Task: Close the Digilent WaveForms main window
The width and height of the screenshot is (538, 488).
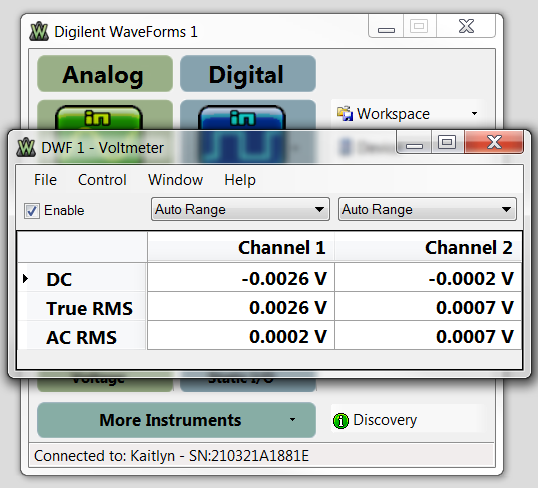Action: [466, 26]
